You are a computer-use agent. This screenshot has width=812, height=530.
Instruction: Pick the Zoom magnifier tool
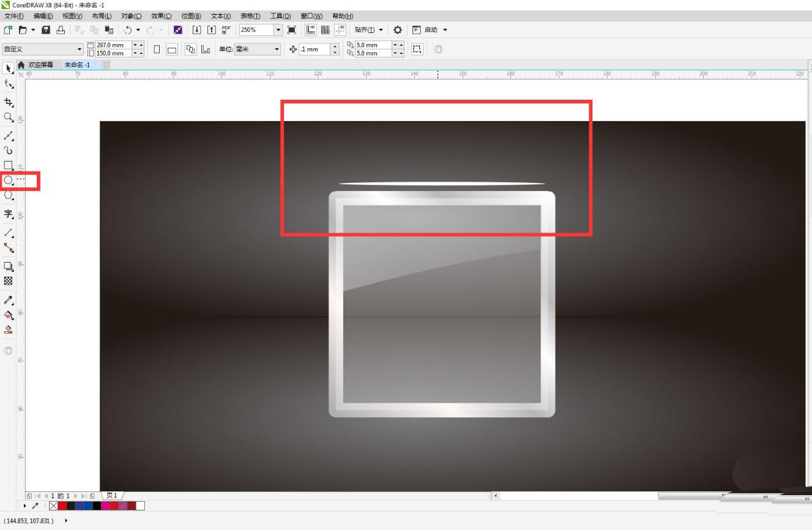9,117
